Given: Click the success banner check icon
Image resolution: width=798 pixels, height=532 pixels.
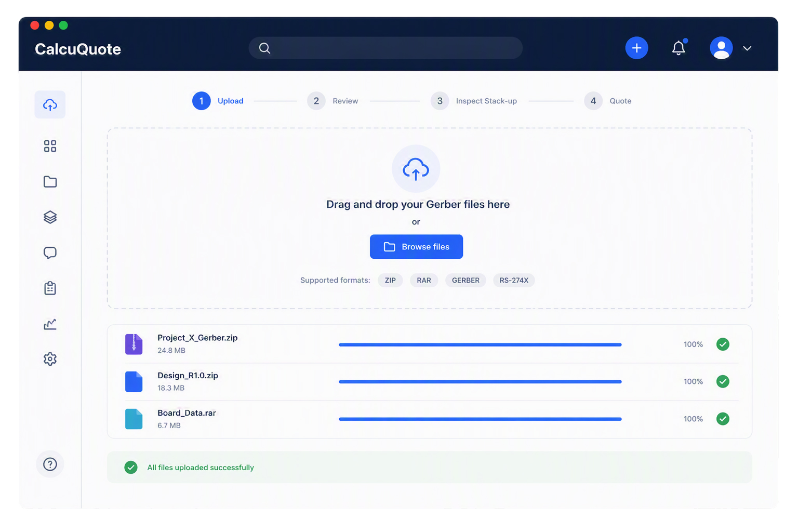Looking at the screenshot, I should click(x=131, y=467).
